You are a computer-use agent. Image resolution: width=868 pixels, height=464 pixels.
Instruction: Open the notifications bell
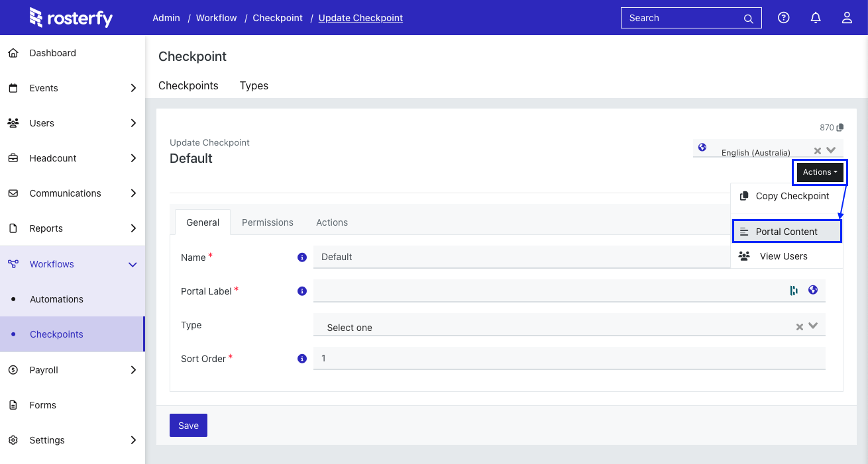pyautogui.click(x=816, y=18)
